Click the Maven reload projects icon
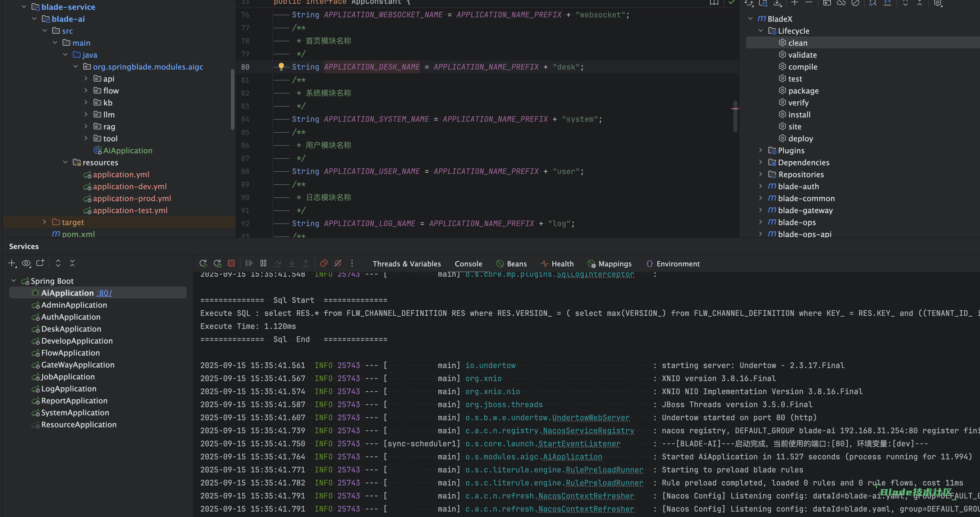This screenshot has width=980, height=517. [749, 3]
